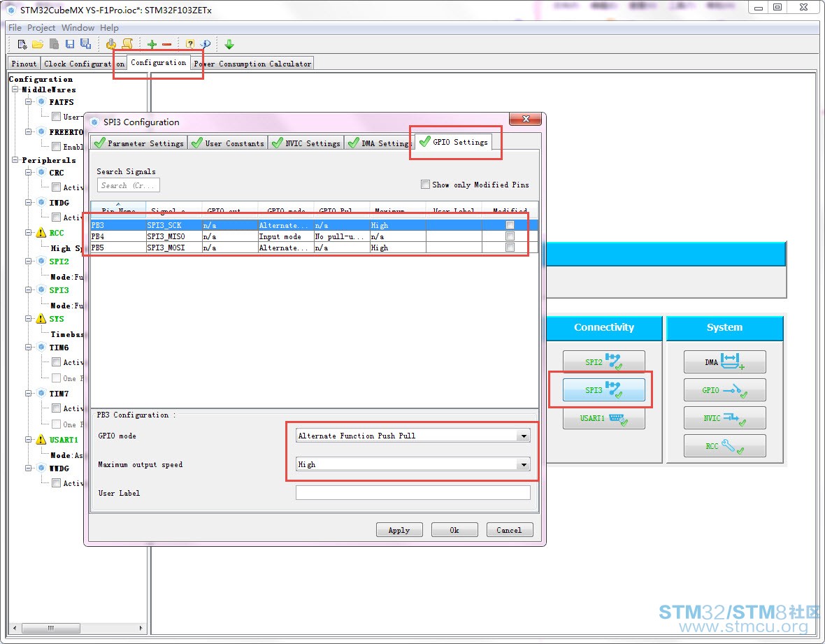825x644 pixels.
Task: Switch to the Parameter Settings tab
Action: pyautogui.click(x=139, y=143)
